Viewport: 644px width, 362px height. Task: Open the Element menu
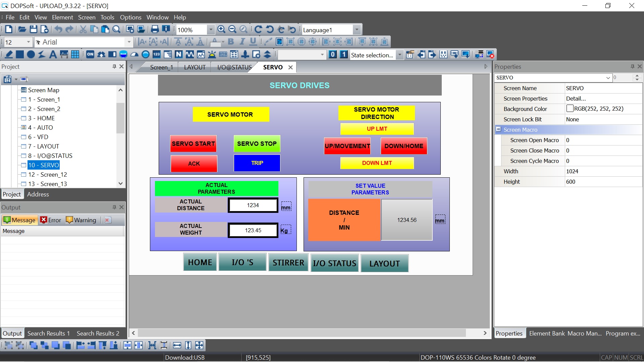coord(62,17)
